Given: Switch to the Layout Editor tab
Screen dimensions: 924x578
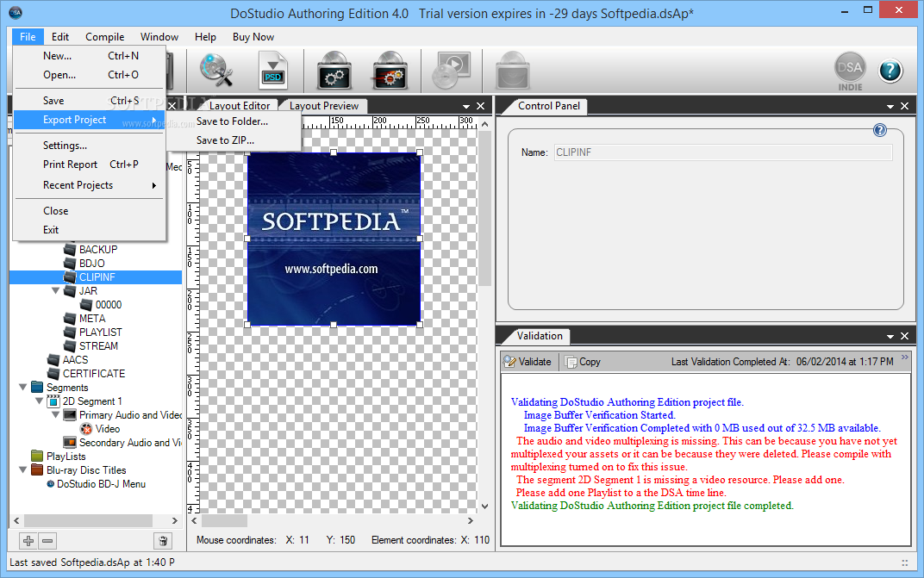Looking at the screenshot, I should pos(240,106).
